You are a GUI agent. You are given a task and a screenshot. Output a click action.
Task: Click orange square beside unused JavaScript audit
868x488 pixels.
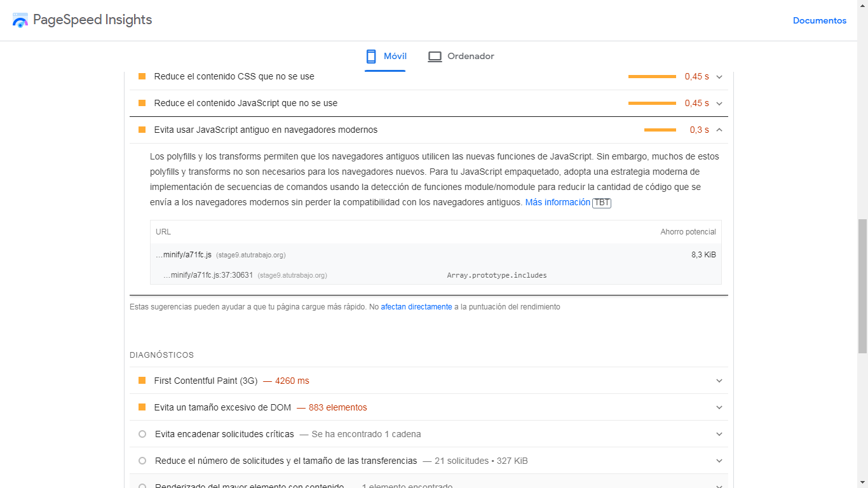142,103
